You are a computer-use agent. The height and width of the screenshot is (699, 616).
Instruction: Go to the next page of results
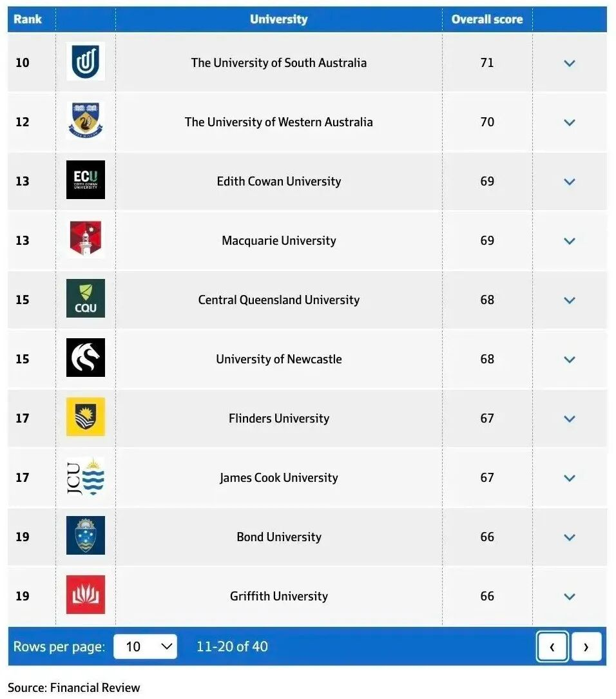[586, 647]
